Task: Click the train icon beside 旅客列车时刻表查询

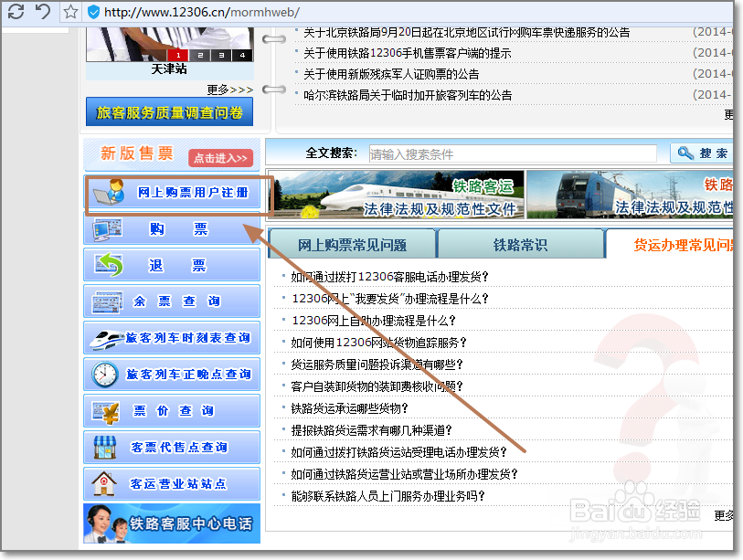Action: pyautogui.click(x=107, y=337)
